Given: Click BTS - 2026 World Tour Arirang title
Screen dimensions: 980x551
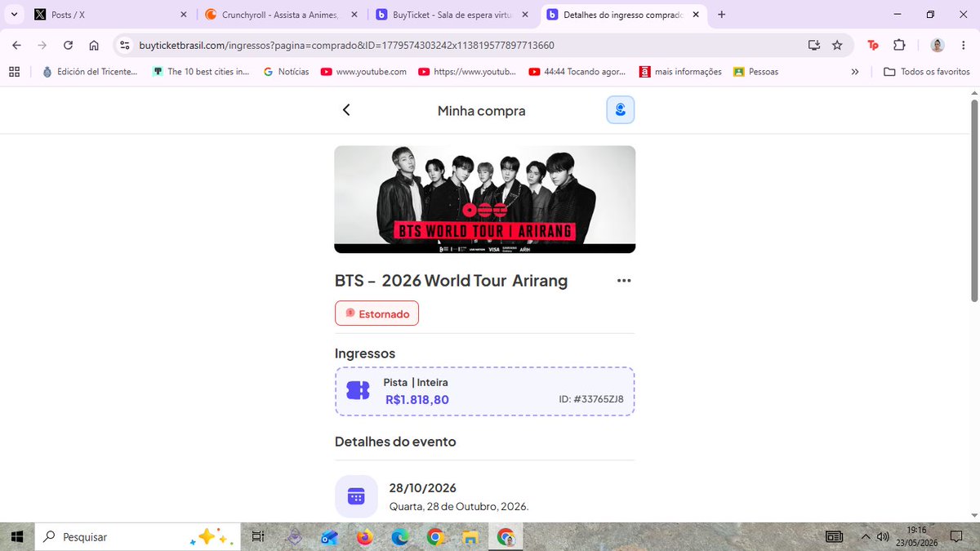Looking at the screenshot, I should pos(452,281).
